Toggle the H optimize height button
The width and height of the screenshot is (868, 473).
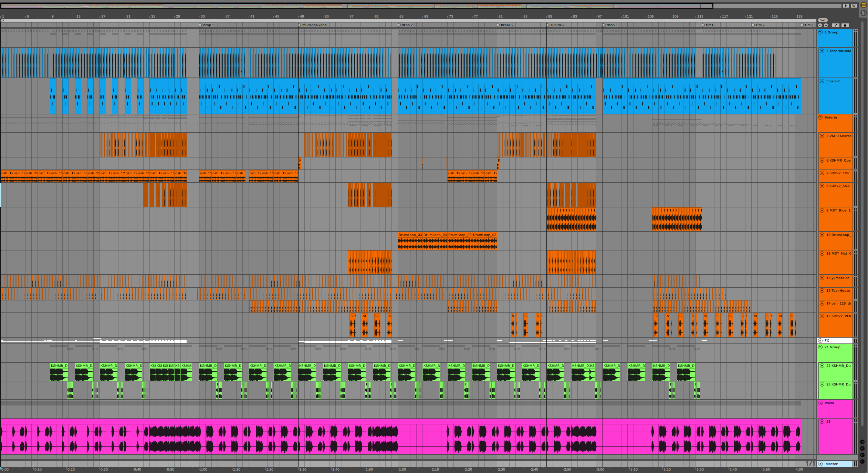pos(846,6)
